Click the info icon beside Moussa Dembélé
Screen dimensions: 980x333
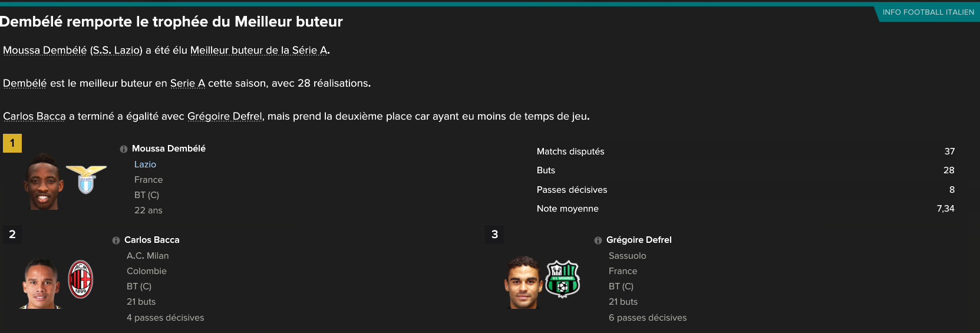[x=124, y=149]
